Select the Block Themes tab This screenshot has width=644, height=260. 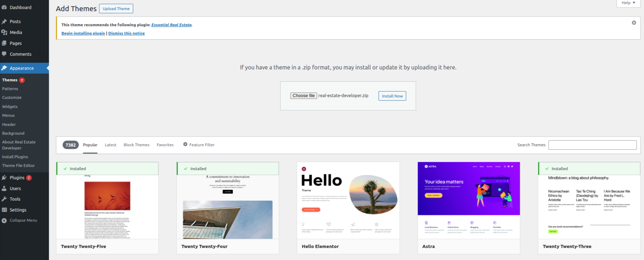(x=137, y=145)
